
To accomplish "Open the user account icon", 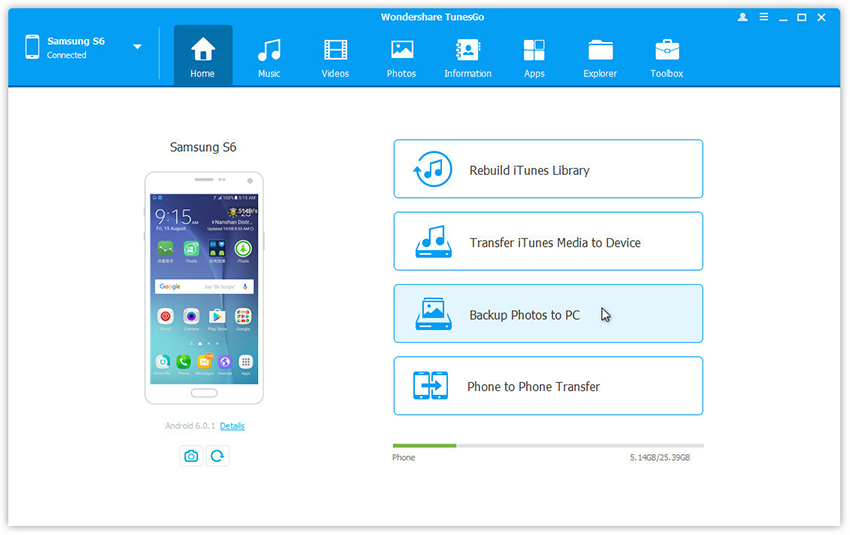I will point(743,17).
